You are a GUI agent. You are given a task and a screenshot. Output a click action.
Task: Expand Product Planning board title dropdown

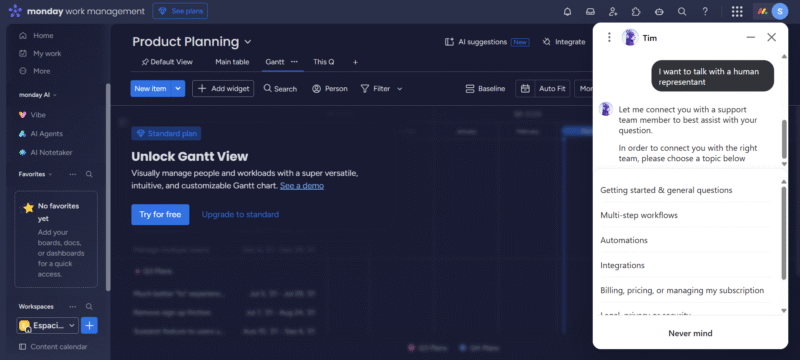point(248,42)
